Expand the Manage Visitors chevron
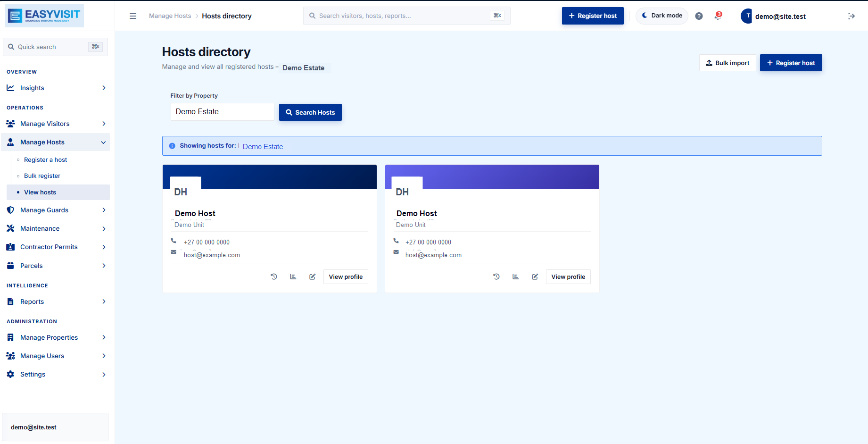 [104, 124]
